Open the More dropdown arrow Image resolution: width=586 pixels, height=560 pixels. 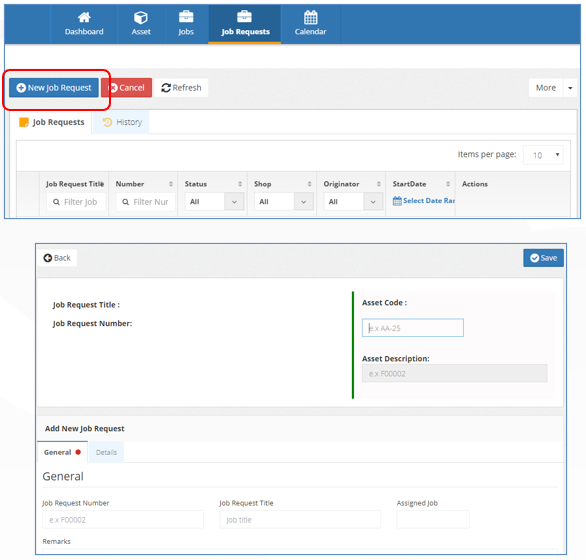[570, 88]
